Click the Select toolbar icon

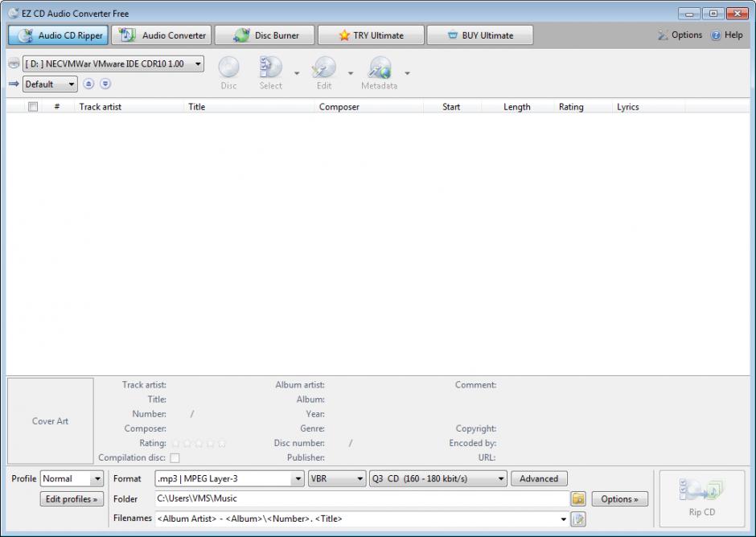[x=270, y=73]
